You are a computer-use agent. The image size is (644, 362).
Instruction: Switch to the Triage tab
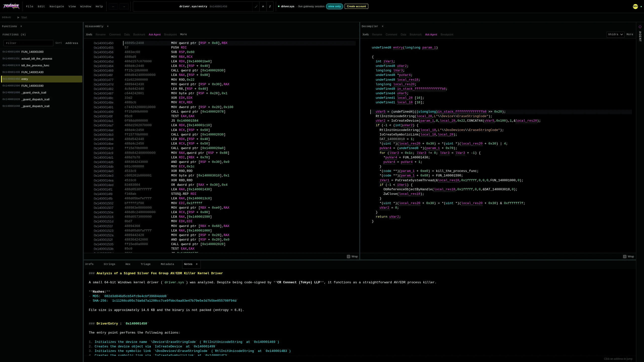point(145,264)
